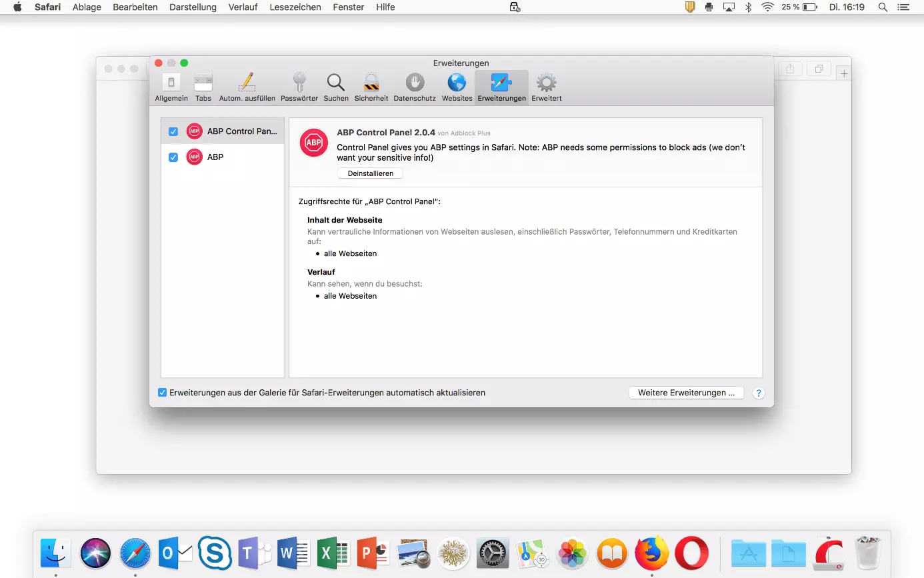The width and height of the screenshot is (924, 578).
Task: Open the Verlauf menu
Action: (x=243, y=7)
